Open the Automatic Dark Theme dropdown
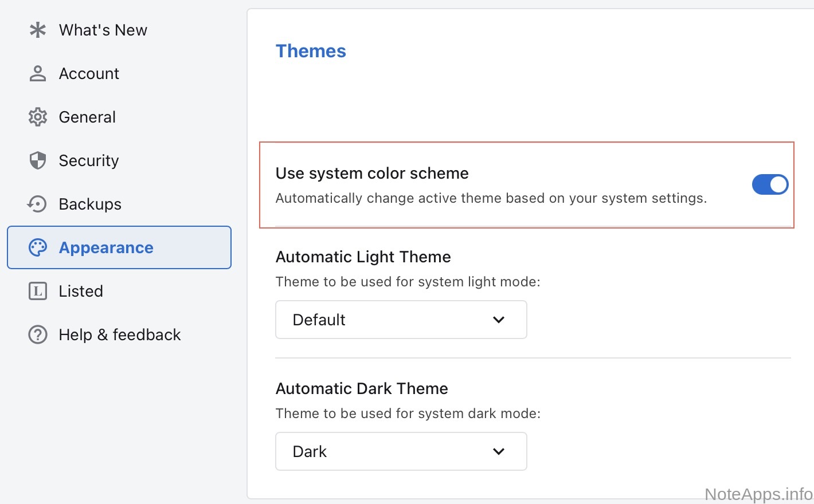814x504 pixels. pos(401,451)
